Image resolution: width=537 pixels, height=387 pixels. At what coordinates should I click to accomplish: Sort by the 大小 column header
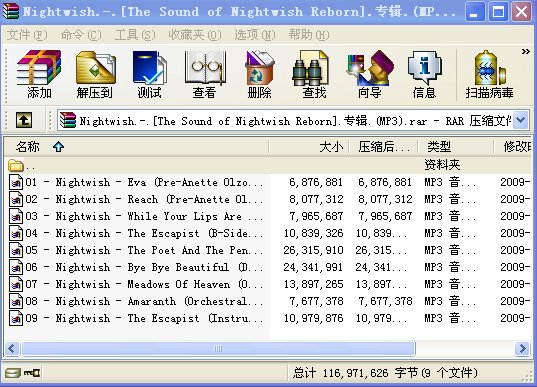click(309, 147)
